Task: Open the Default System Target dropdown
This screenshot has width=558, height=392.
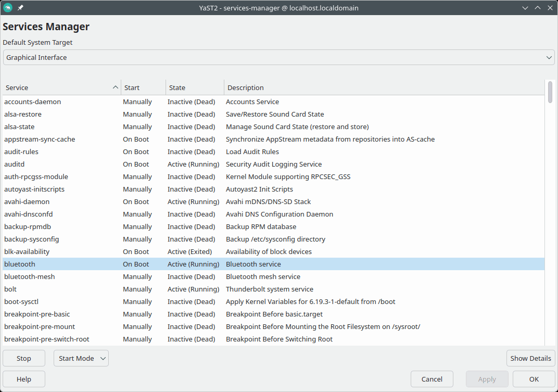Action: click(278, 57)
